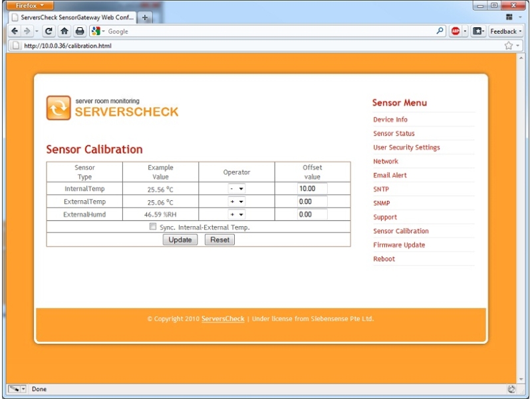Open the SNMP menu link
532x399 pixels.
tap(381, 203)
